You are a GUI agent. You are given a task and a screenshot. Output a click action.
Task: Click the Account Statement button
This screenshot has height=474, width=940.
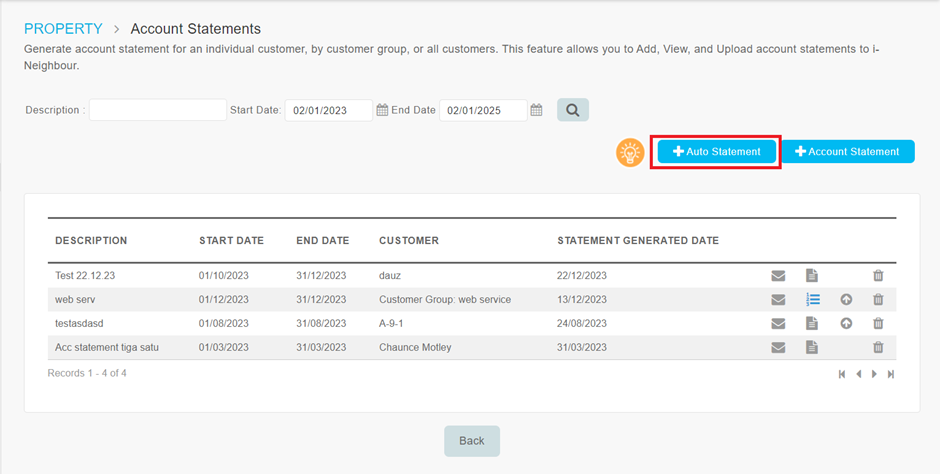(848, 152)
